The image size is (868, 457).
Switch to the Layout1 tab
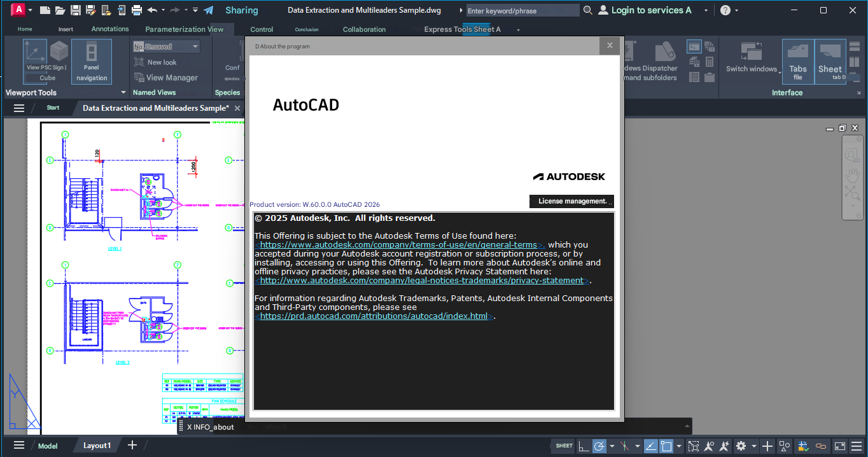pos(97,446)
